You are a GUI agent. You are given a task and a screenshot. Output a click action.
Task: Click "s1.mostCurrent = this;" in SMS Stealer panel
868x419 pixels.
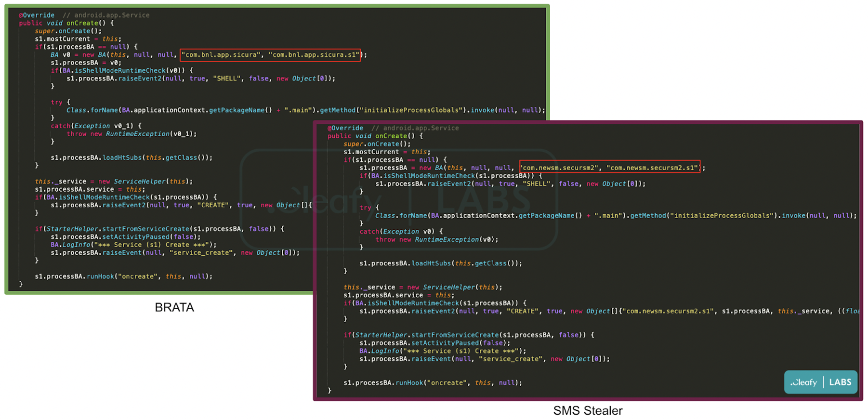pyautogui.click(x=387, y=152)
